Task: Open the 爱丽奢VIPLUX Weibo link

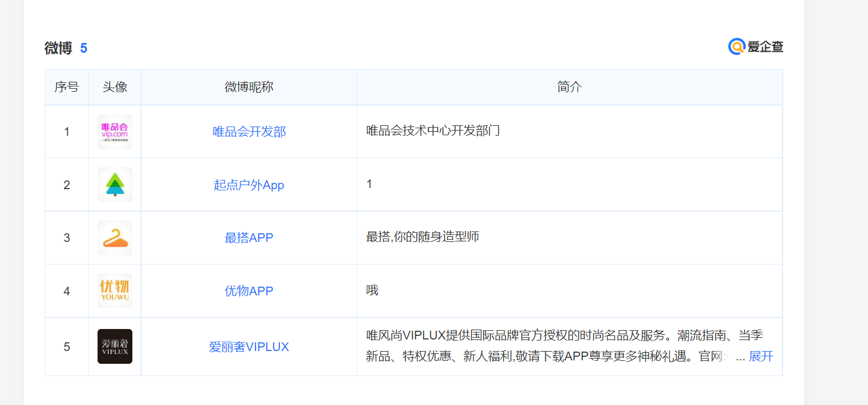Action: (x=249, y=347)
